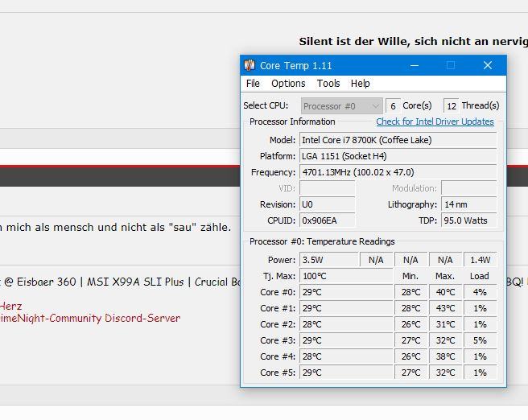Screen dimensions: 528x420
Task: Click the empty VID field
Action: pyautogui.click(x=328, y=188)
